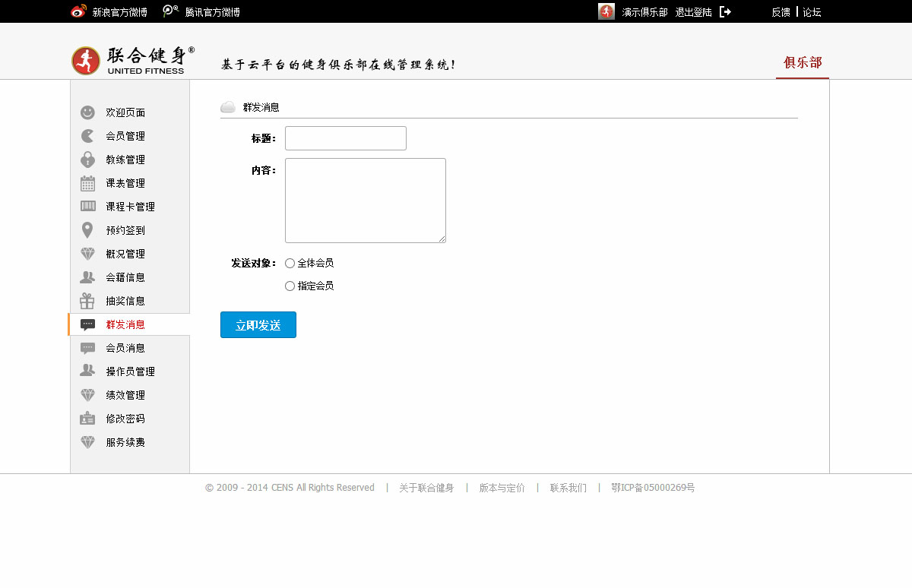This screenshot has width=912, height=588.
Task: Open 抽奖信息 using the gift icon
Action: [x=87, y=301]
